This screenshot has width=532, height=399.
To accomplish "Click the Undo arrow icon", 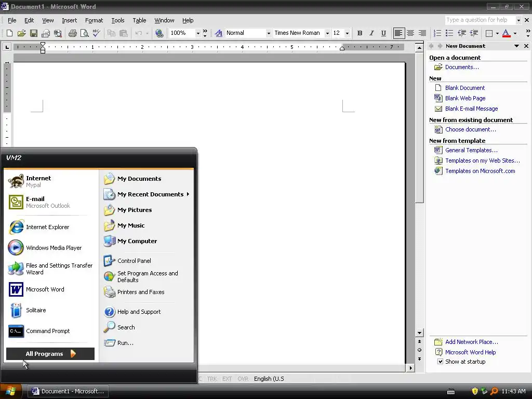I will pyautogui.click(x=138, y=33).
